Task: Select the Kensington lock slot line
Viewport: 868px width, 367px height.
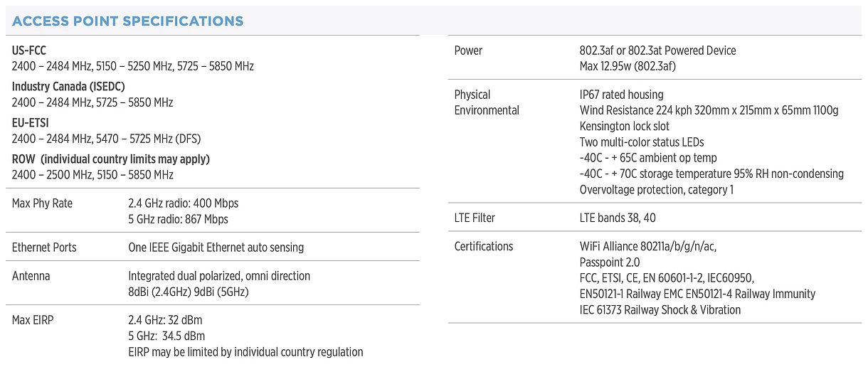Action: coord(624,126)
